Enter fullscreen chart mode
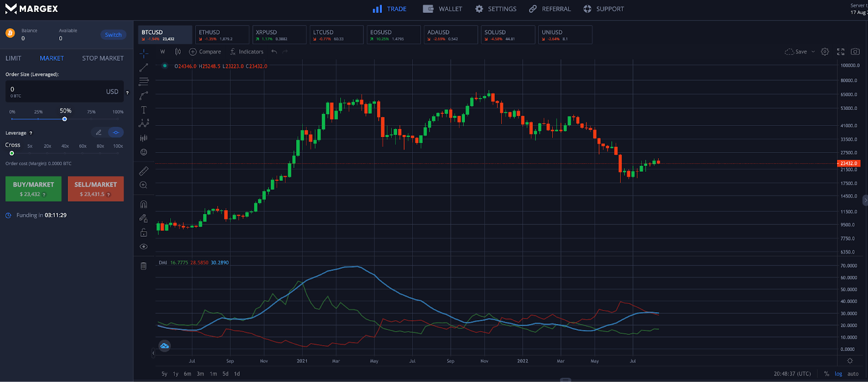This screenshot has width=868, height=382. 840,52
